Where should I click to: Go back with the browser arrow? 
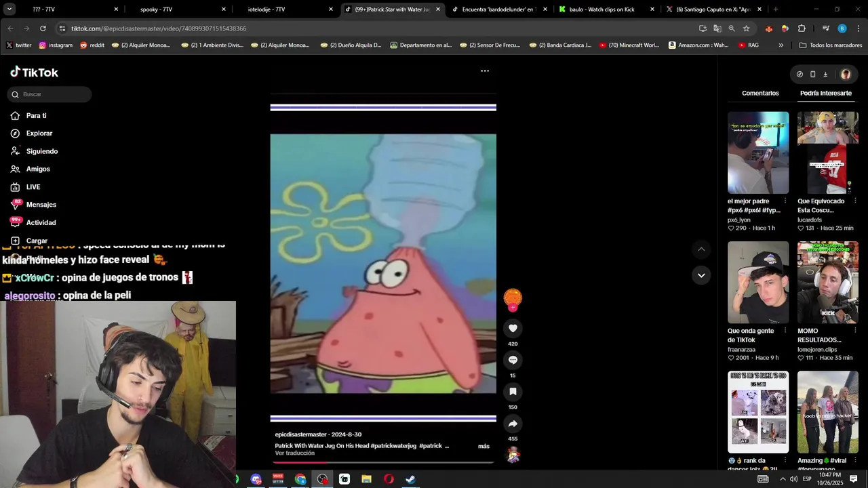(x=10, y=28)
